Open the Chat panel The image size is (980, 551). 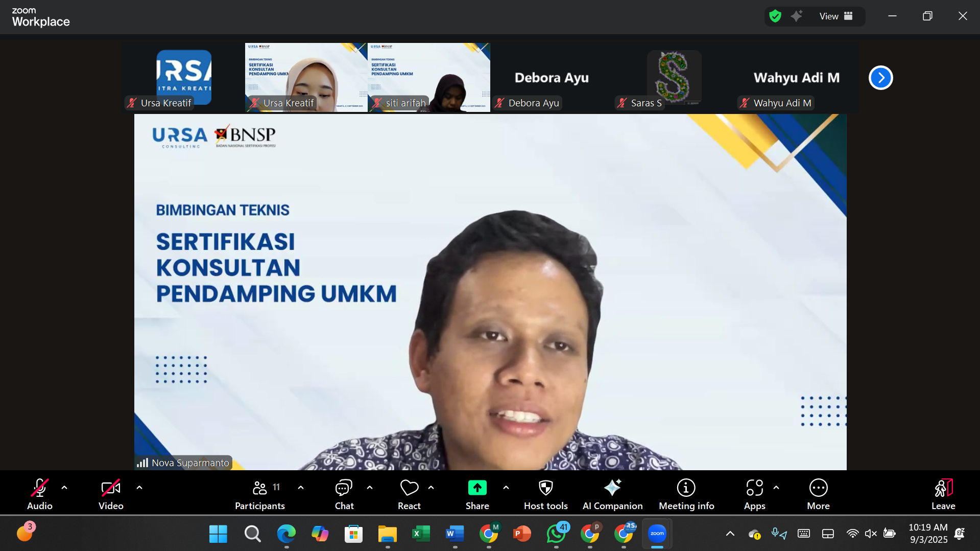pos(344,494)
